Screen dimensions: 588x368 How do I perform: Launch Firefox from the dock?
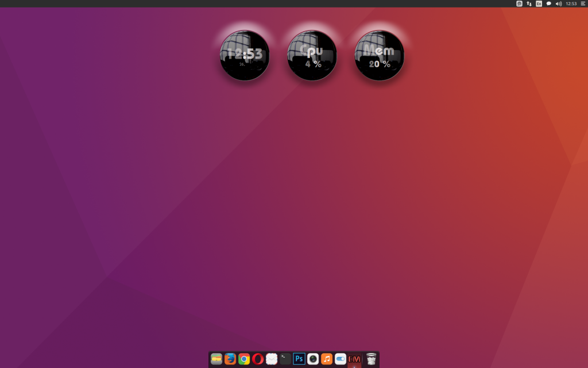[x=230, y=359]
